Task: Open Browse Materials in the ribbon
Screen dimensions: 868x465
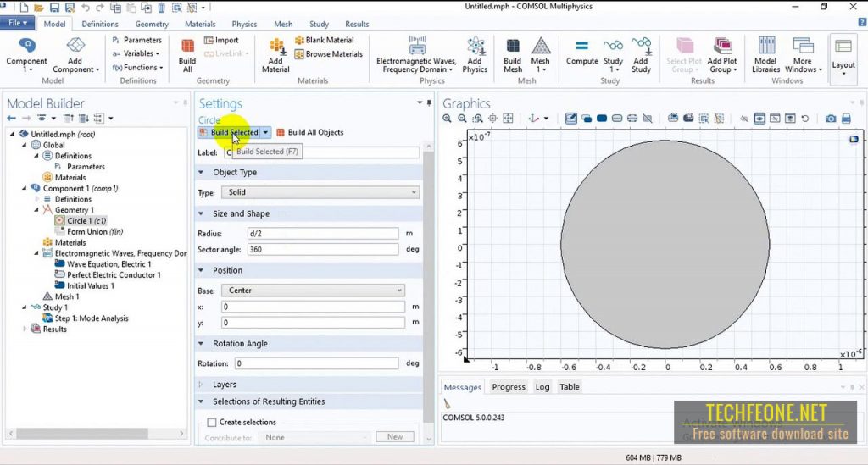Action: point(329,53)
